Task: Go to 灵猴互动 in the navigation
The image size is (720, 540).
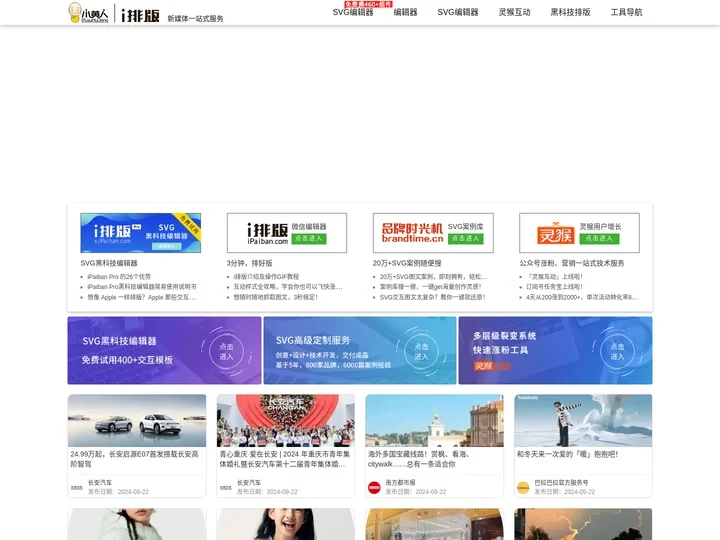Action: click(x=514, y=12)
